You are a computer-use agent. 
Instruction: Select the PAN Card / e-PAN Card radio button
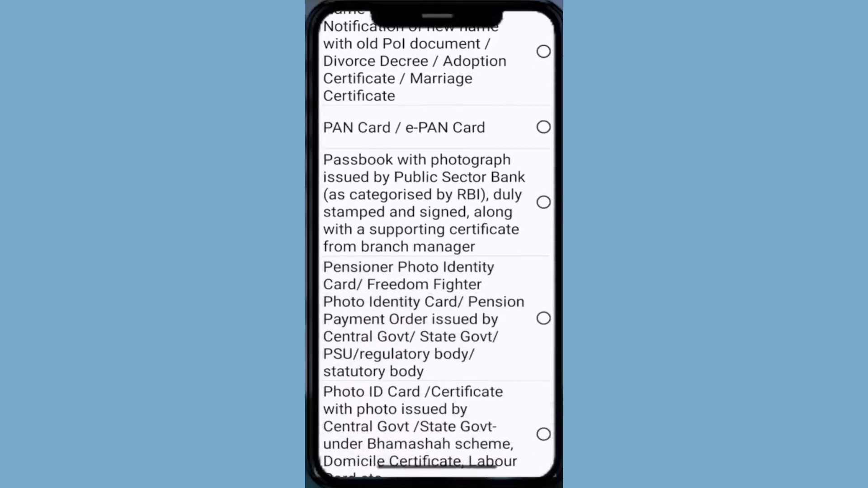(544, 127)
